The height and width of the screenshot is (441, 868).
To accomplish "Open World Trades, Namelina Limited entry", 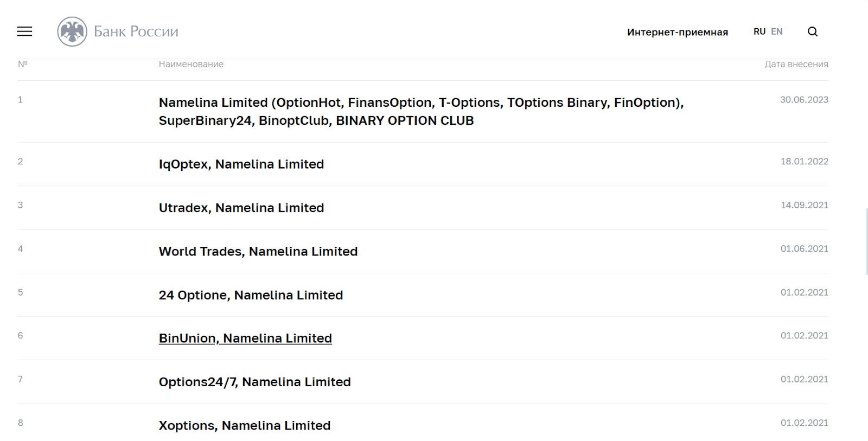I will (x=258, y=252).
